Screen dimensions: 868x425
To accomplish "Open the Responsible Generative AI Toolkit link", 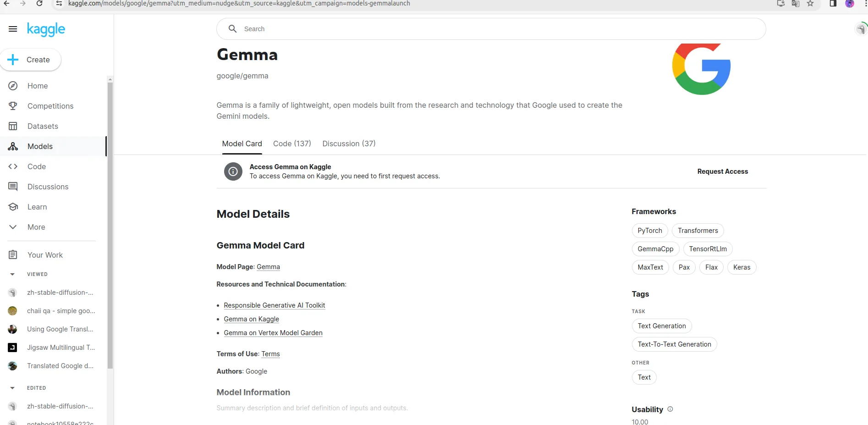I will 274,305.
